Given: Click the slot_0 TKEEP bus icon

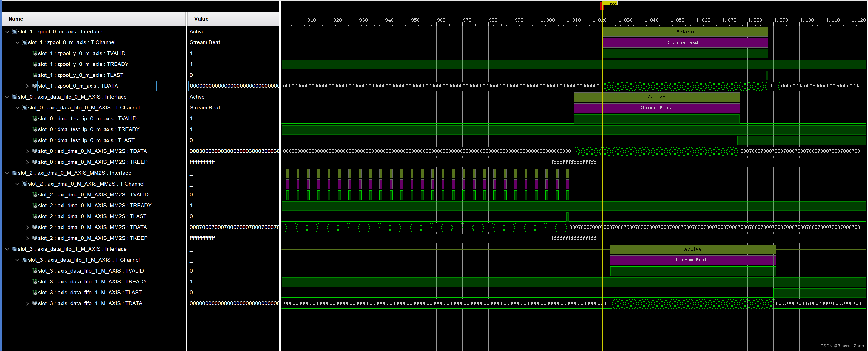Looking at the screenshot, I should pos(34,162).
